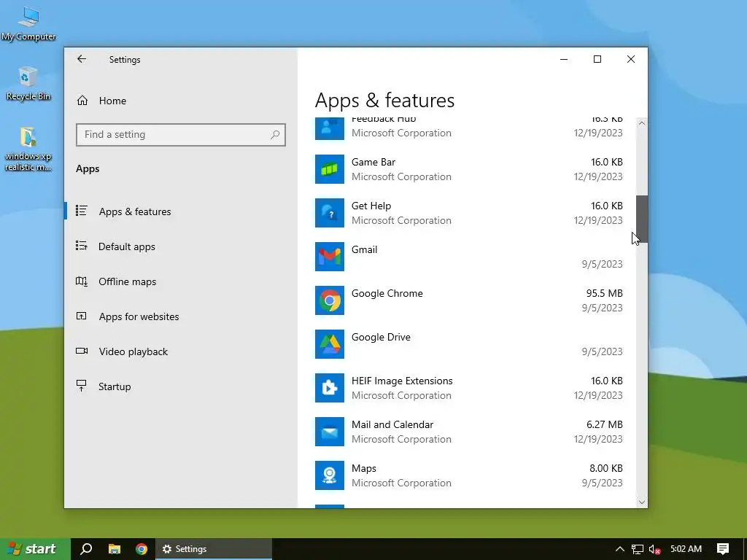Image resolution: width=747 pixels, height=560 pixels.
Task: Click the 5:02 AM clock
Action: click(686, 548)
